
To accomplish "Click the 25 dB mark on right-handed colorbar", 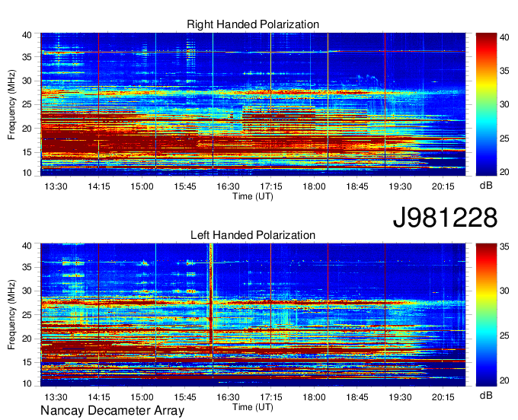I will pos(504,138).
